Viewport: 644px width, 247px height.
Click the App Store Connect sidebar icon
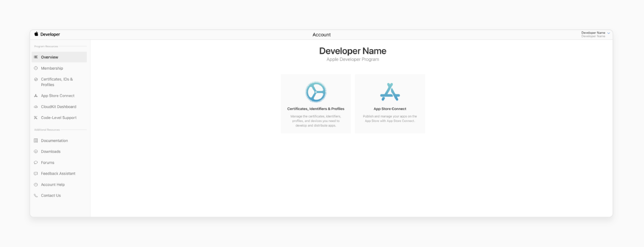[x=36, y=96]
